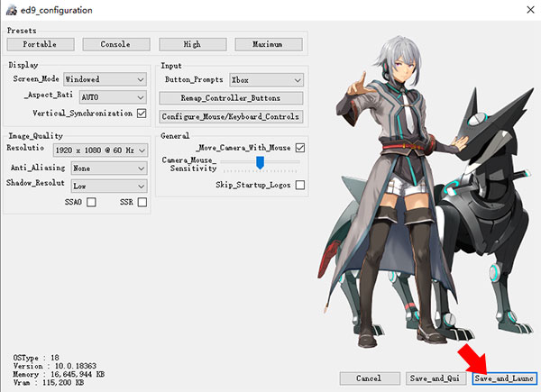Enable Skip_Startup_Logos checkbox

pyautogui.click(x=300, y=185)
